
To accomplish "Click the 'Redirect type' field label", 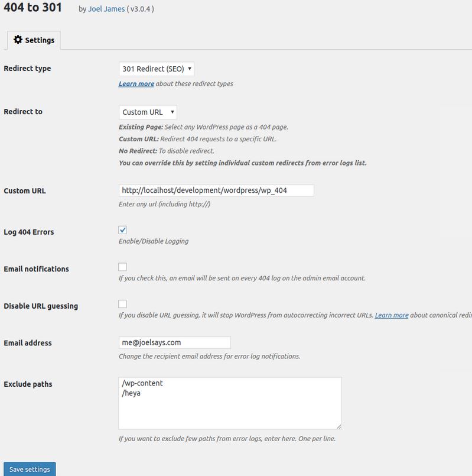I will pyautogui.click(x=27, y=69).
